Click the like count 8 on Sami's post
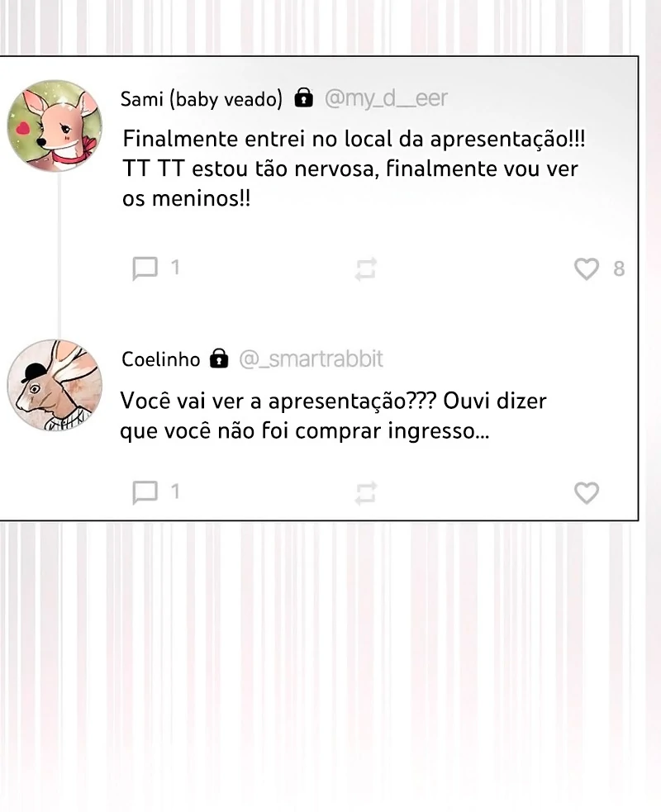 (x=619, y=268)
